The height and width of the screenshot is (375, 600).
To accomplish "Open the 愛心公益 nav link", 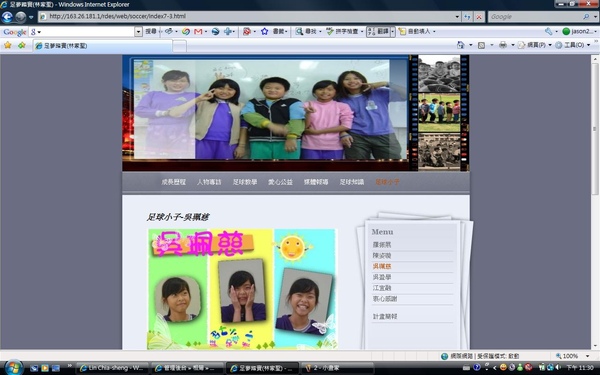I will (280, 182).
